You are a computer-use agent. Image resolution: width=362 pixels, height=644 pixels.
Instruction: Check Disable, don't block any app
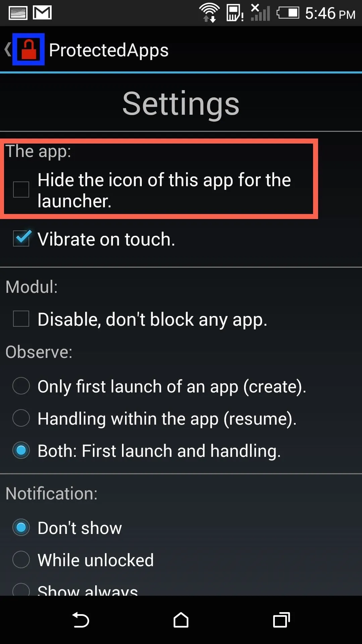[21, 319]
